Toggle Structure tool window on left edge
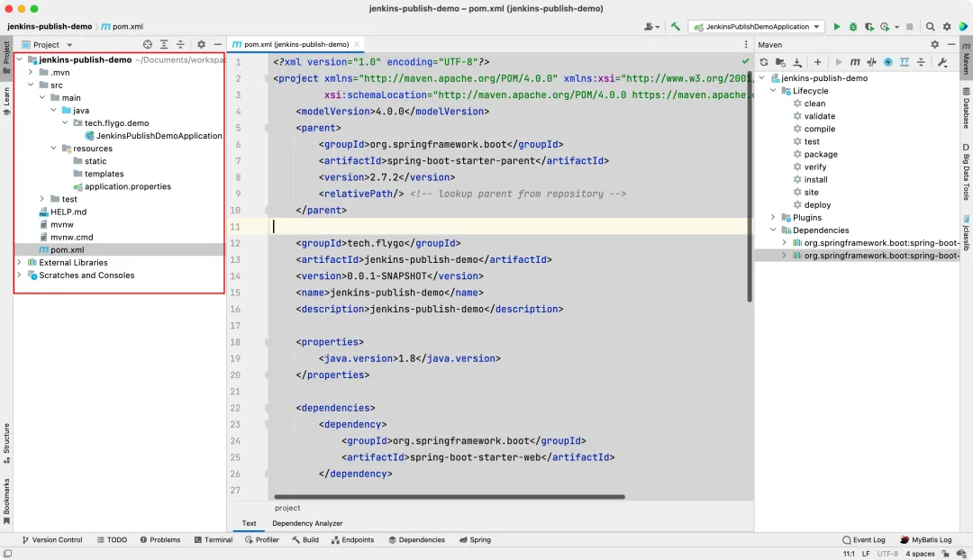This screenshot has width=973, height=560. click(x=6, y=444)
